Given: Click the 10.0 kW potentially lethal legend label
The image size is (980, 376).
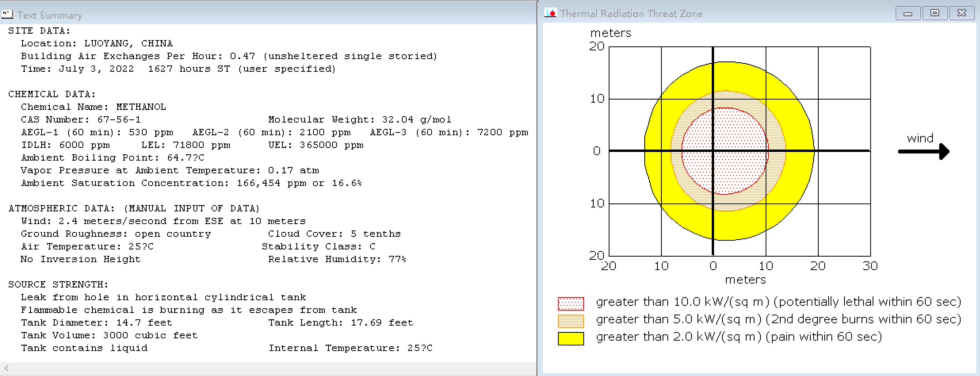Looking at the screenshot, I should click(779, 302).
